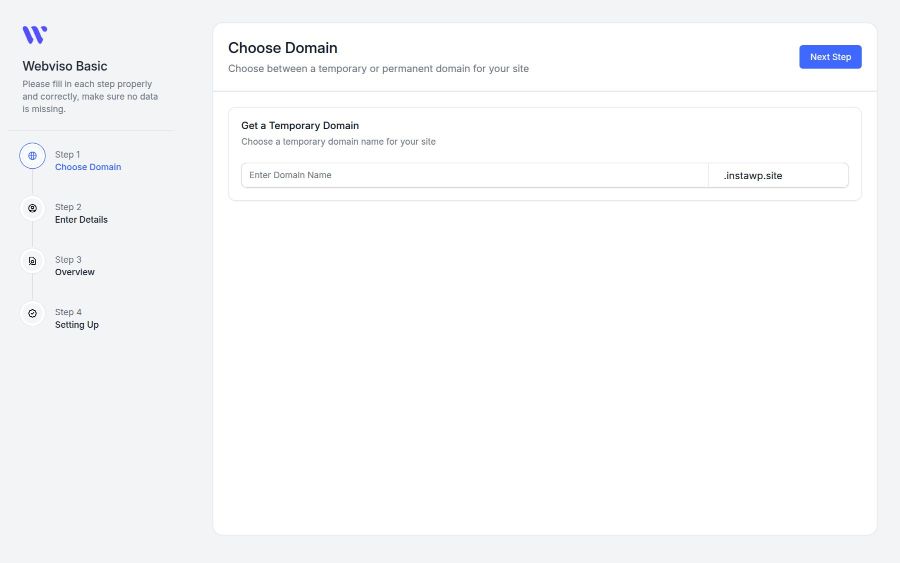Click the Step 2 Enter Details icon
Image resolution: width=900 pixels, height=563 pixels.
32,208
